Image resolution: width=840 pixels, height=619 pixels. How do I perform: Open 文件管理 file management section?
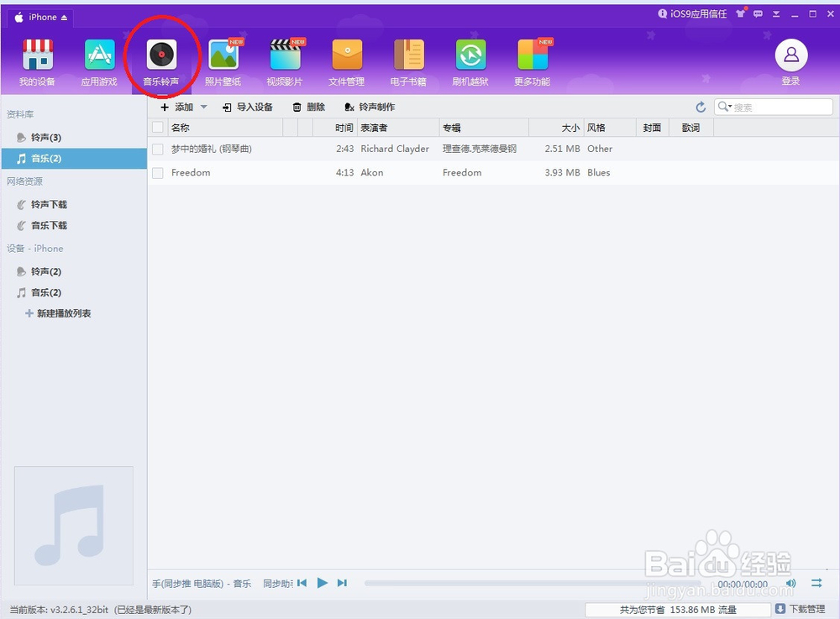pyautogui.click(x=347, y=61)
